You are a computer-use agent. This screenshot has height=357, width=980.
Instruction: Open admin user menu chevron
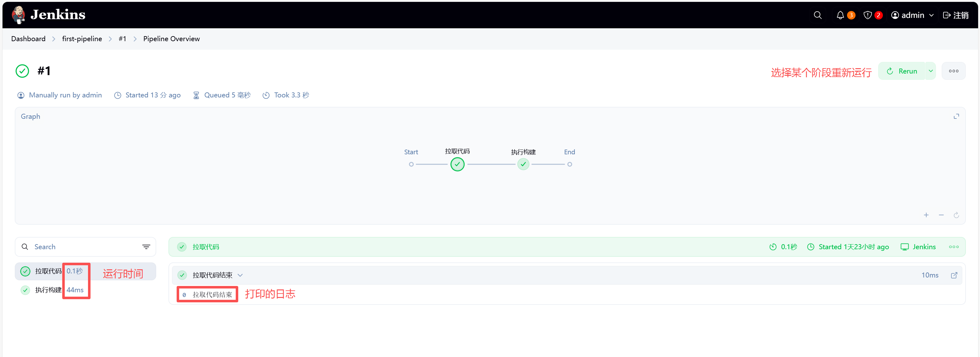(x=931, y=15)
